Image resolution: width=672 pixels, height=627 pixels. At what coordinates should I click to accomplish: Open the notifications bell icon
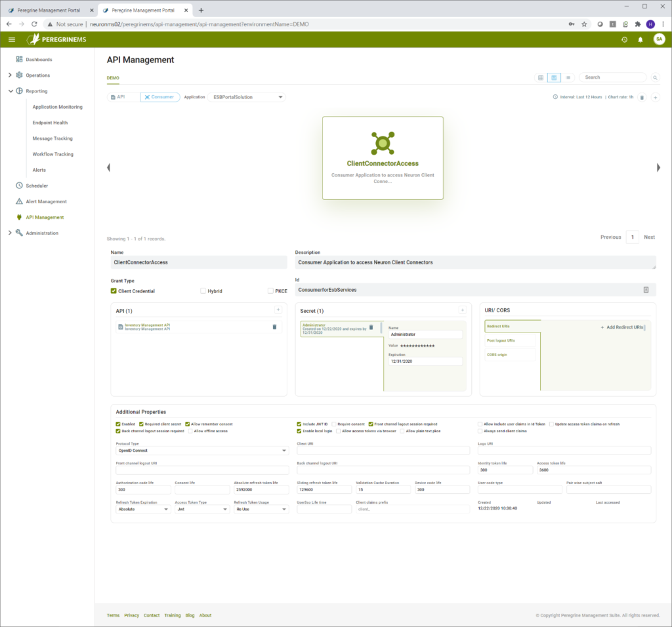pyautogui.click(x=640, y=39)
